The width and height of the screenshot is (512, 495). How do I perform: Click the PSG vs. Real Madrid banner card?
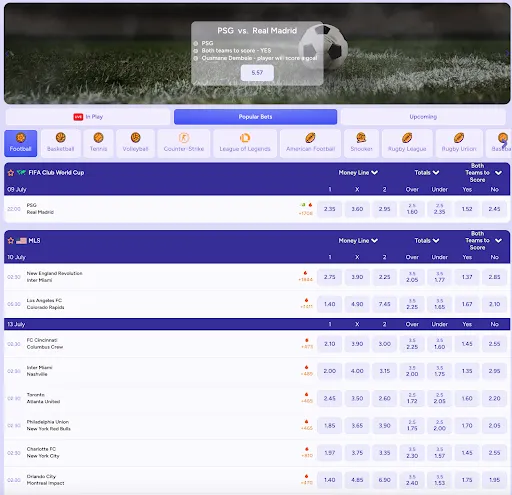[257, 53]
